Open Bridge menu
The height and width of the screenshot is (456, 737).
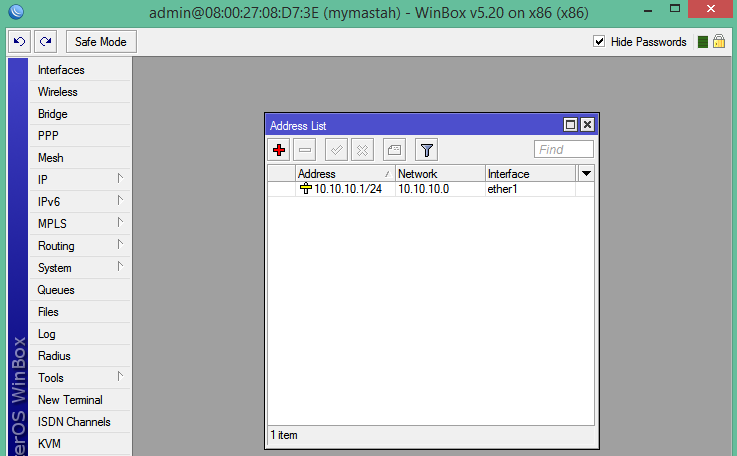click(x=80, y=114)
